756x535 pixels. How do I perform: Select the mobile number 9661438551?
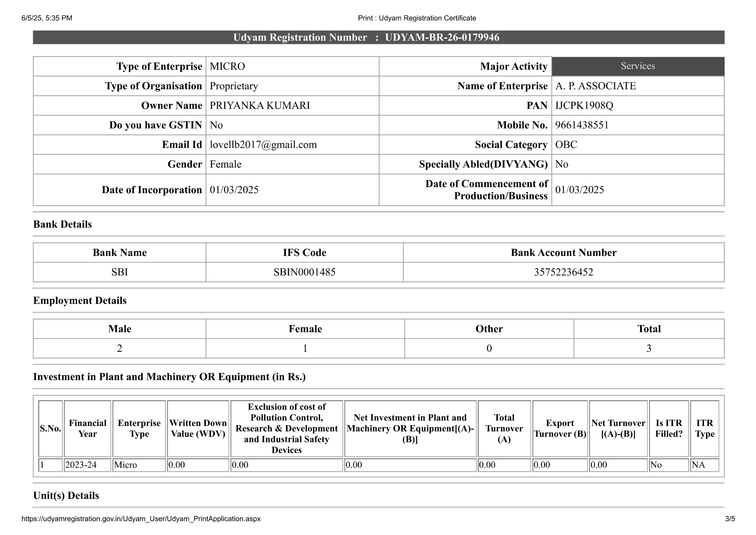click(x=582, y=125)
